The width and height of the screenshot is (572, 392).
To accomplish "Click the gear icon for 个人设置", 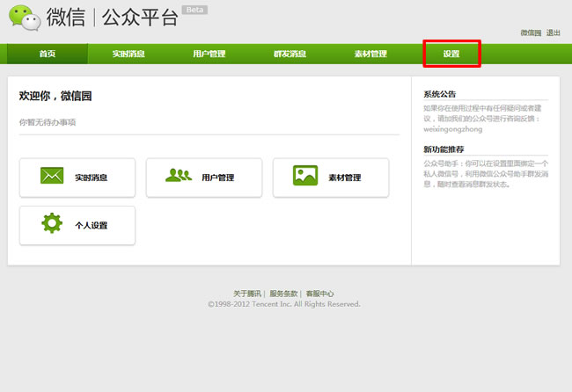I will pos(52,223).
